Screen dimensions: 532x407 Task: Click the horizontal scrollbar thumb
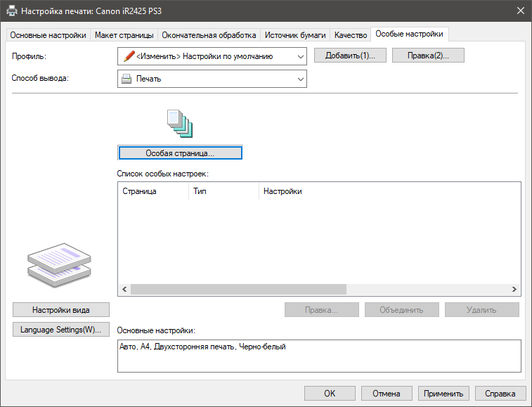point(238,289)
